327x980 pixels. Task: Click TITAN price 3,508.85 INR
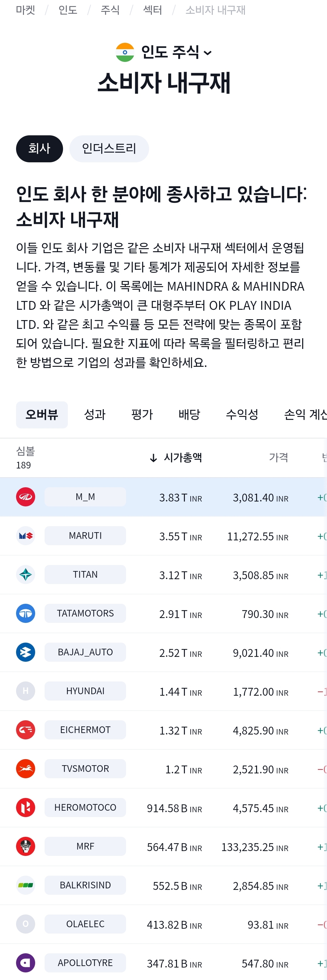tap(261, 575)
